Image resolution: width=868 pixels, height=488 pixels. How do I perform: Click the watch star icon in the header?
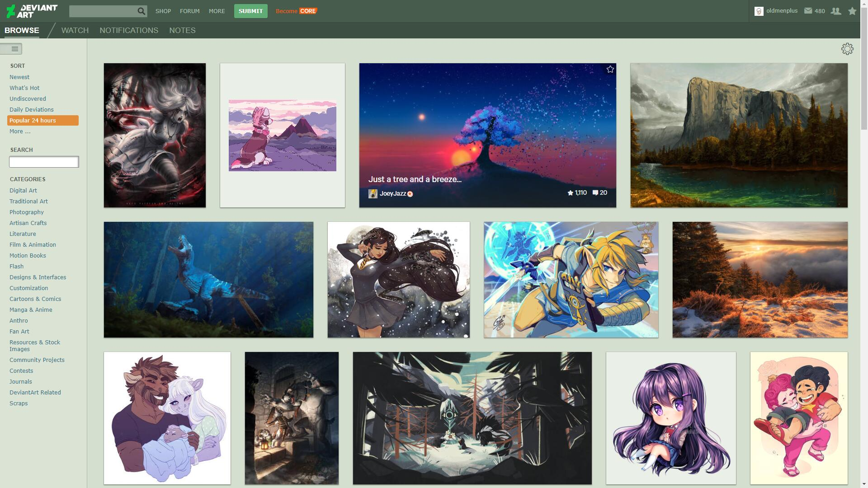click(852, 11)
